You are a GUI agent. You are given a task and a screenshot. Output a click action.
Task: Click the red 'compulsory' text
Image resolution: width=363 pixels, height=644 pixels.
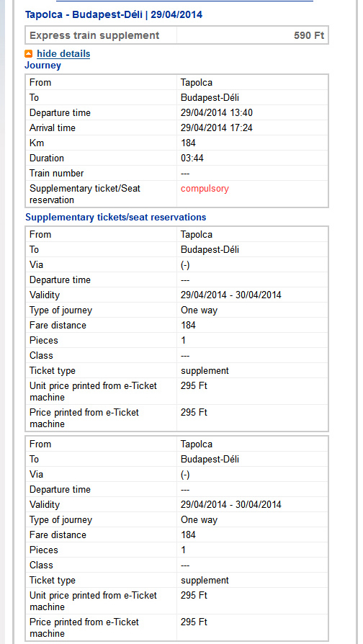tap(205, 189)
